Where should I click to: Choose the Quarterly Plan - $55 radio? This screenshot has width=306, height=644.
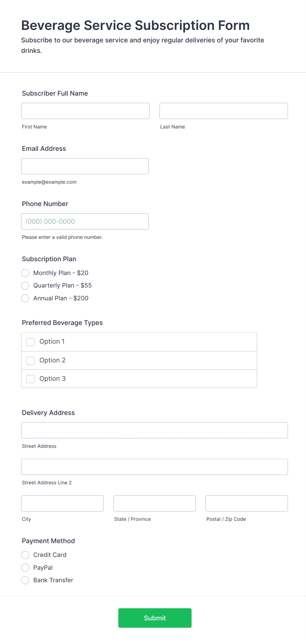pyautogui.click(x=25, y=286)
